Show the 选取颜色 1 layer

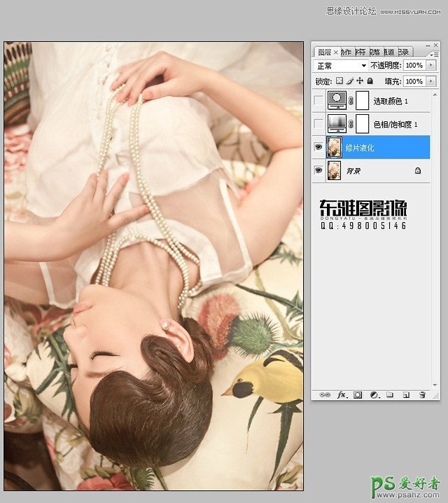(x=319, y=101)
